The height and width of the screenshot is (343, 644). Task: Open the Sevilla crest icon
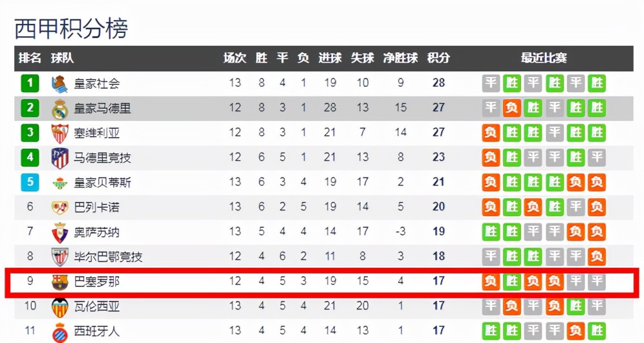(x=60, y=133)
